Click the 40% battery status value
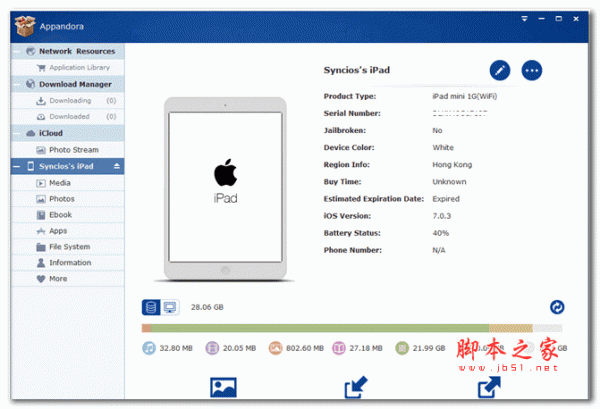Screen dimensions: 600x409 click(x=440, y=233)
